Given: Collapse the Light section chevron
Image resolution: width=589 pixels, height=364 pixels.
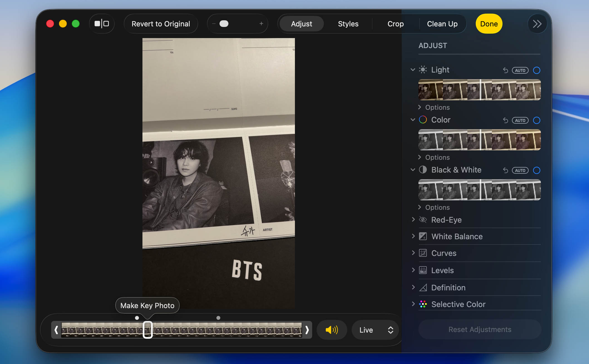Looking at the screenshot, I should click(x=413, y=70).
